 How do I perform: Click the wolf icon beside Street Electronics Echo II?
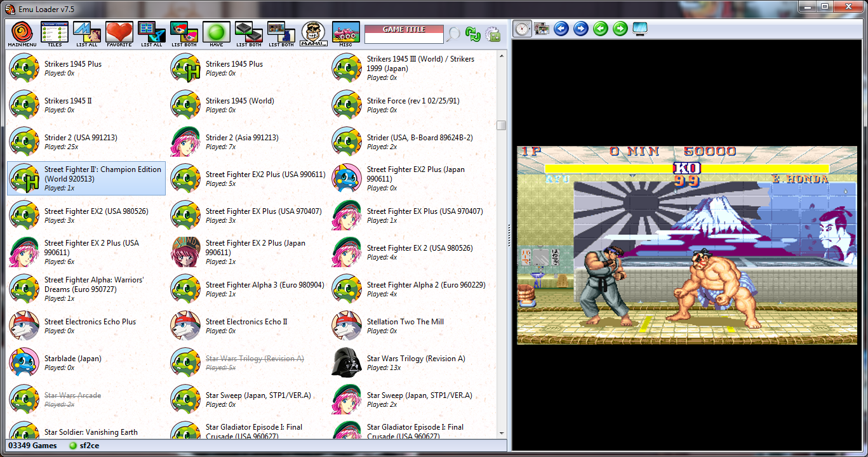[x=185, y=326]
